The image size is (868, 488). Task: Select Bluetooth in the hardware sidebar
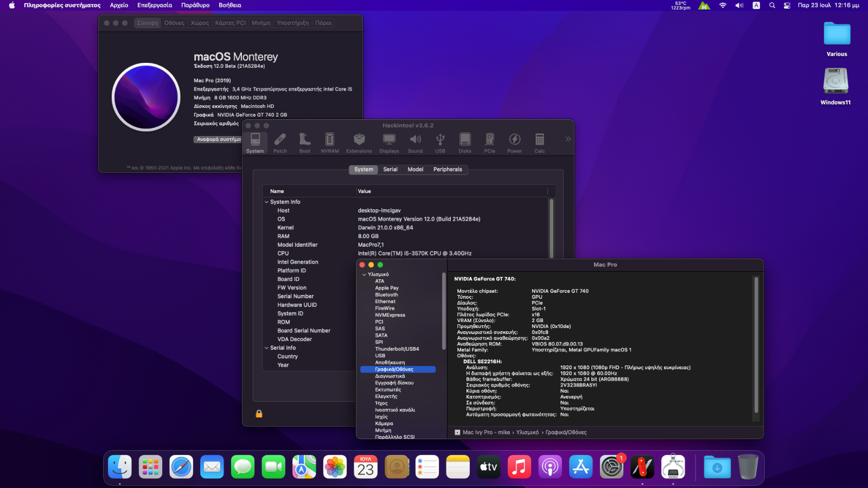[386, 295]
